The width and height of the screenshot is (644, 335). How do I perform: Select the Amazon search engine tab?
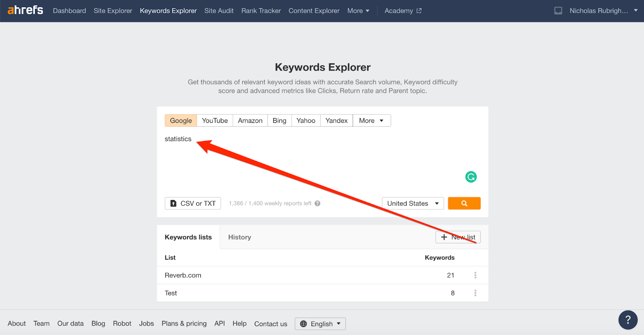click(250, 120)
